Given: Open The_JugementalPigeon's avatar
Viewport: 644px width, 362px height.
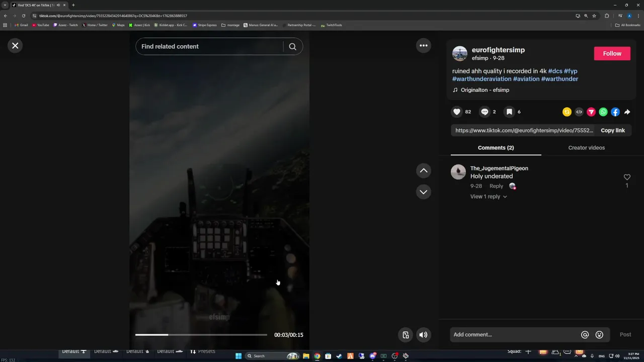Looking at the screenshot, I should [458, 172].
